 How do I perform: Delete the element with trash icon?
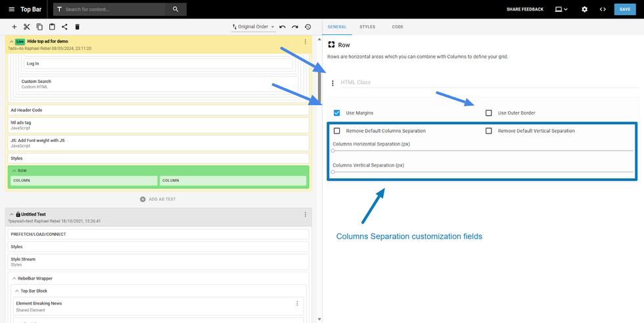[77, 27]
